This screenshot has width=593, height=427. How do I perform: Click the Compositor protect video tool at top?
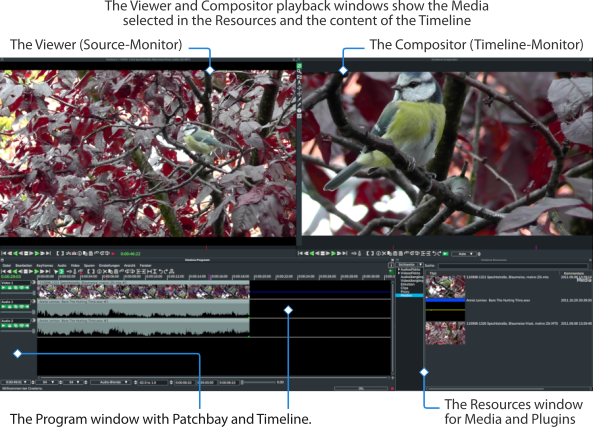(299, 66)
